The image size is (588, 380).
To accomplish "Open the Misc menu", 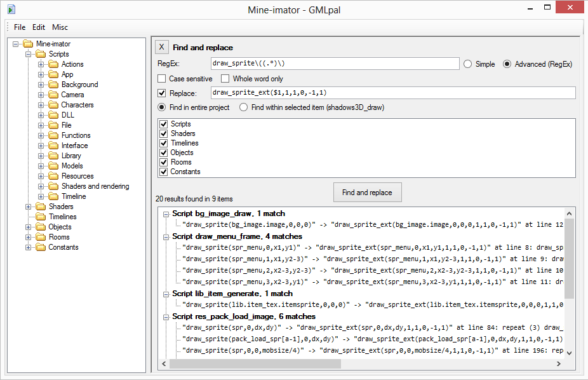I will coord(60,27).
